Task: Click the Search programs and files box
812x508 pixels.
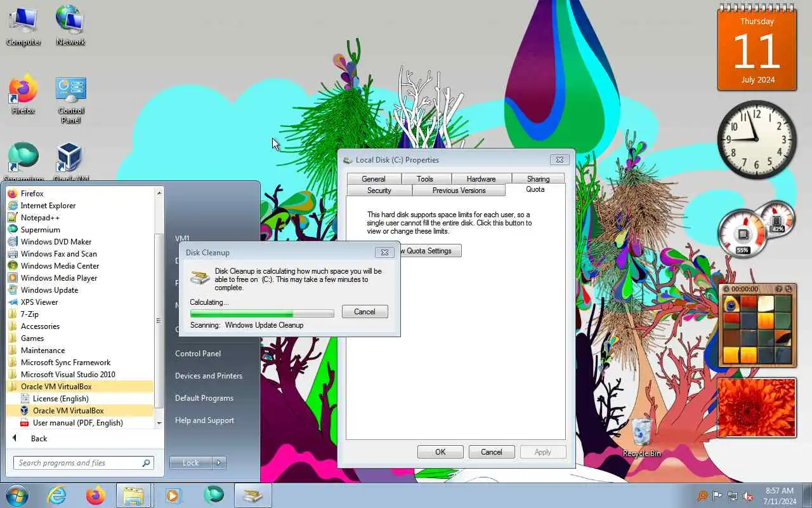Action: tap(83, 463)
